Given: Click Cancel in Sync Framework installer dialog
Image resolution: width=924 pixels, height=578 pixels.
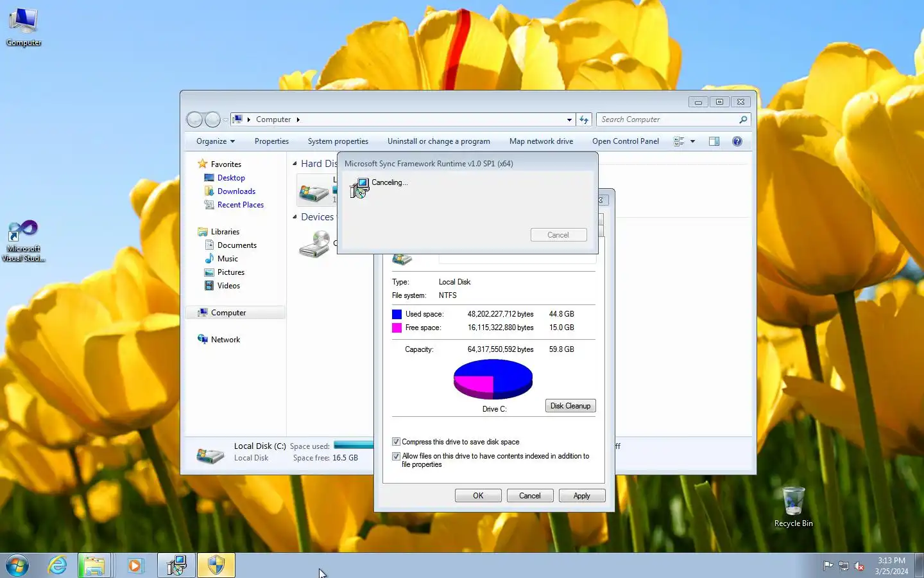Looking at the screenshot, I should point(558,235).
